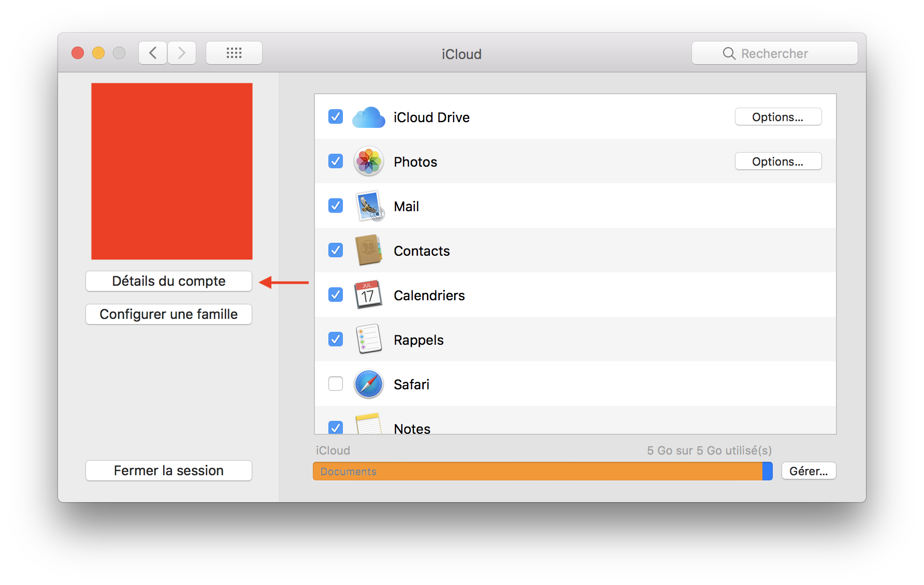Open Détails du compte
This screenshot has width=924, height=585.
click(x=169, y=281)
